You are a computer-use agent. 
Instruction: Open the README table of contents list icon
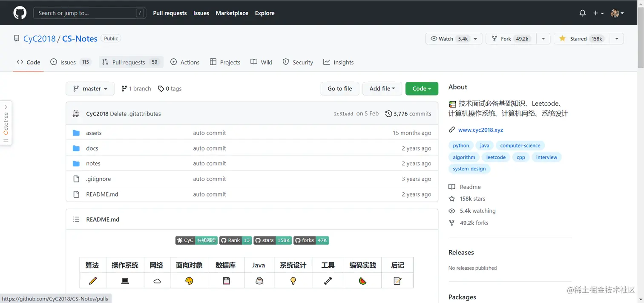[x=76, y=219]
